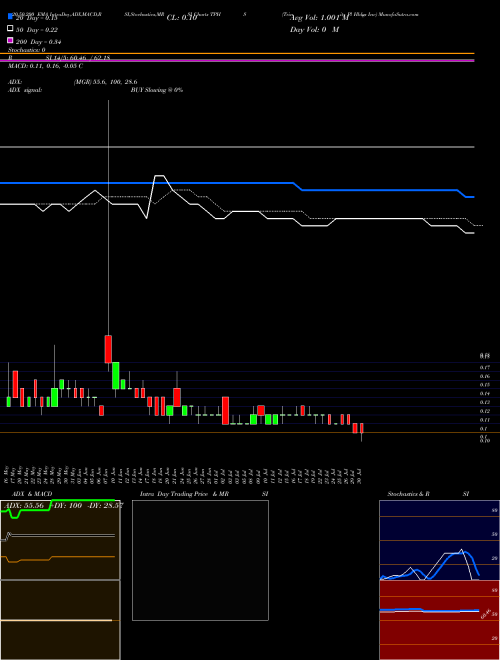Click the tall red candlestick at the spike
Screen dimensions: 500x660
(108, 349)
